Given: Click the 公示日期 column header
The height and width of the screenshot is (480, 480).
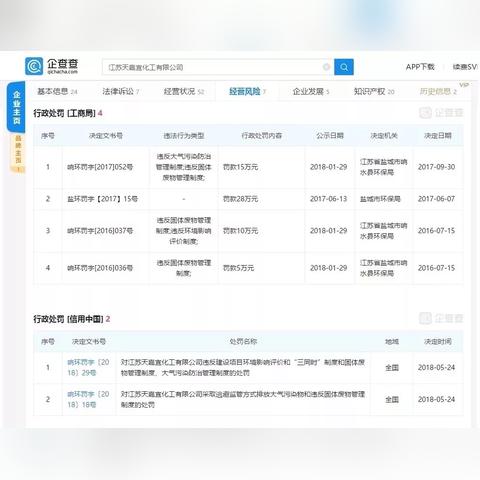Looking at the screenshot, I should click(330, 136).
